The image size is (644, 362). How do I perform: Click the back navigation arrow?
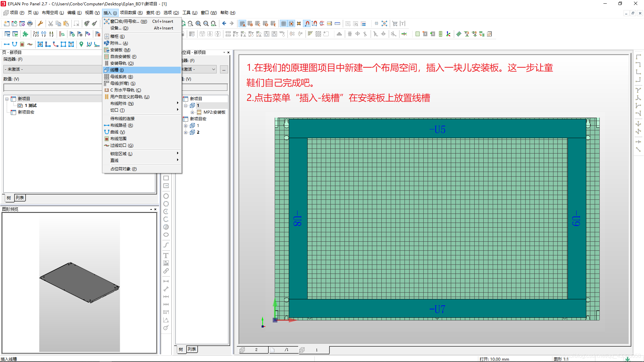point(224,23)
